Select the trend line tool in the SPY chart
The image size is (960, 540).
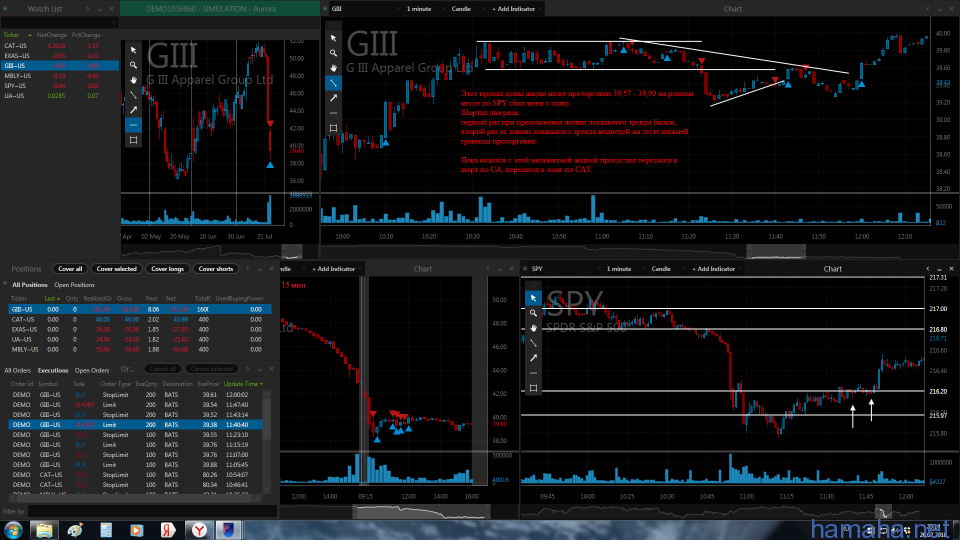tap(533, 343)
